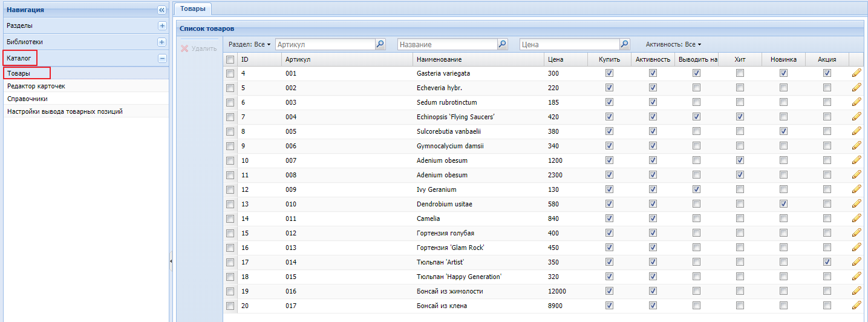
Task: Open the Раздел: Все dropdown filter
Action: (249, 45)
